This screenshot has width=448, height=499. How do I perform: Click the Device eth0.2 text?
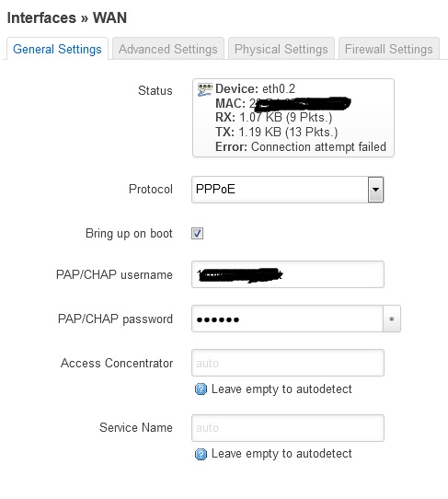tap(256, 88)
